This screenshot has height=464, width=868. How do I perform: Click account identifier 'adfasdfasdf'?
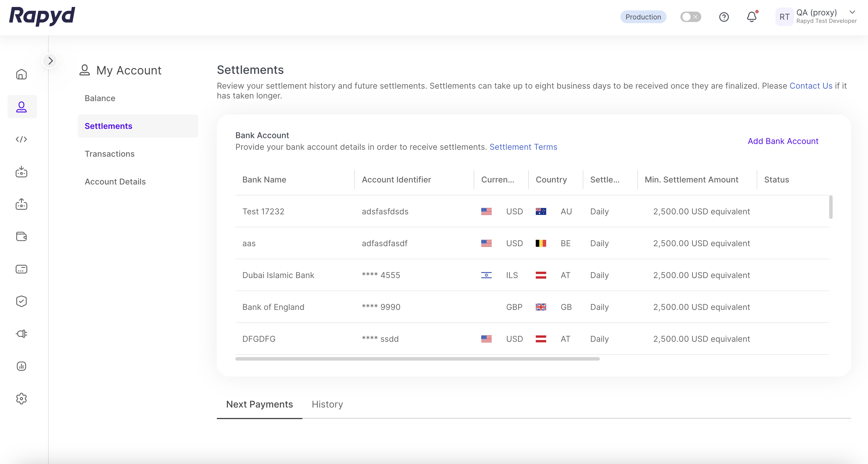click(x=384, y=243)
